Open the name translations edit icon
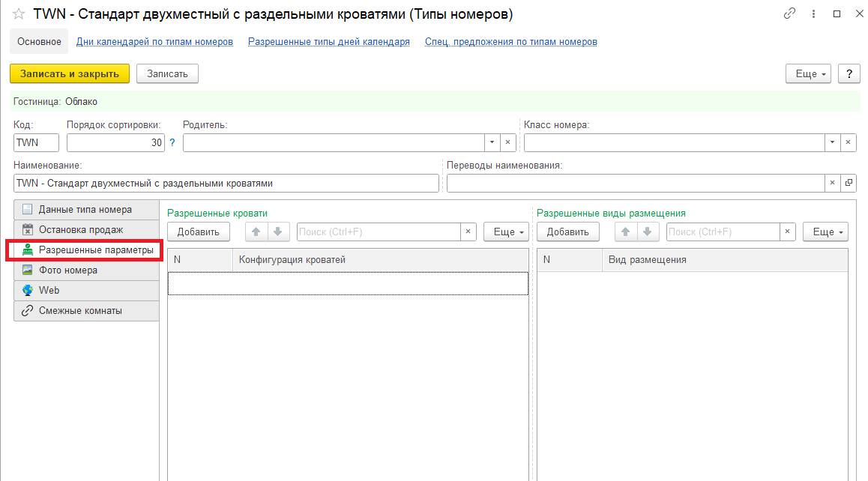The image size is (868, 481). coord(849,183)
